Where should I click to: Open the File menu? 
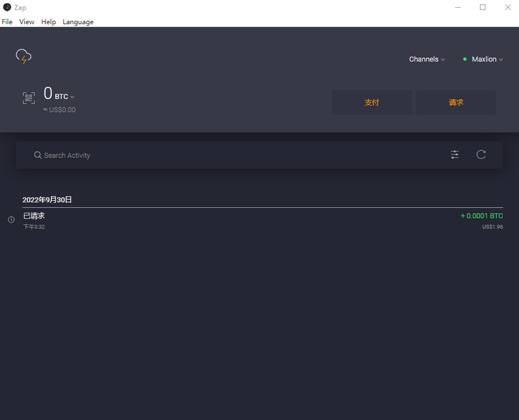pos(7,22)
